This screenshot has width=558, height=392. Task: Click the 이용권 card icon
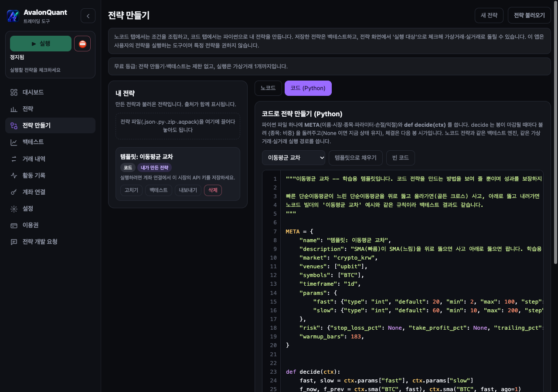(14, 225)
